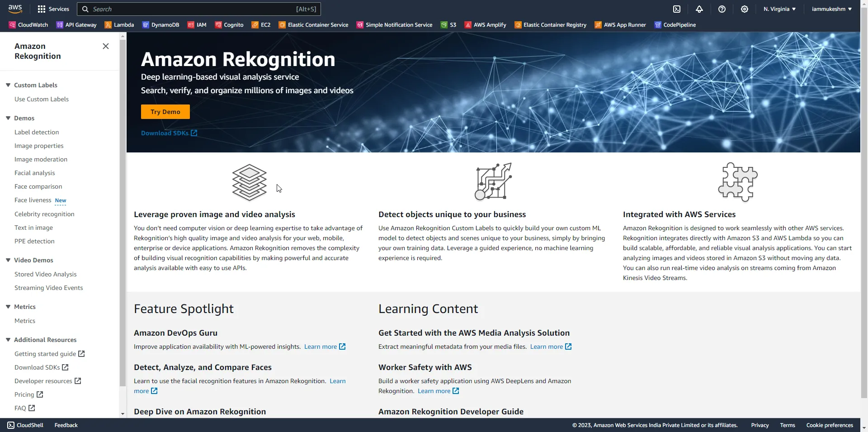Open the EC2 shortcut icon

(261, 25)
